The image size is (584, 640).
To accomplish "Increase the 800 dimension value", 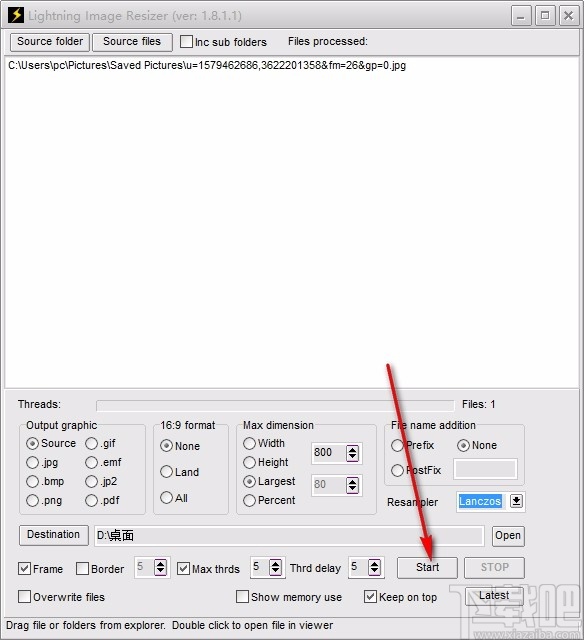I will point(352,449).
